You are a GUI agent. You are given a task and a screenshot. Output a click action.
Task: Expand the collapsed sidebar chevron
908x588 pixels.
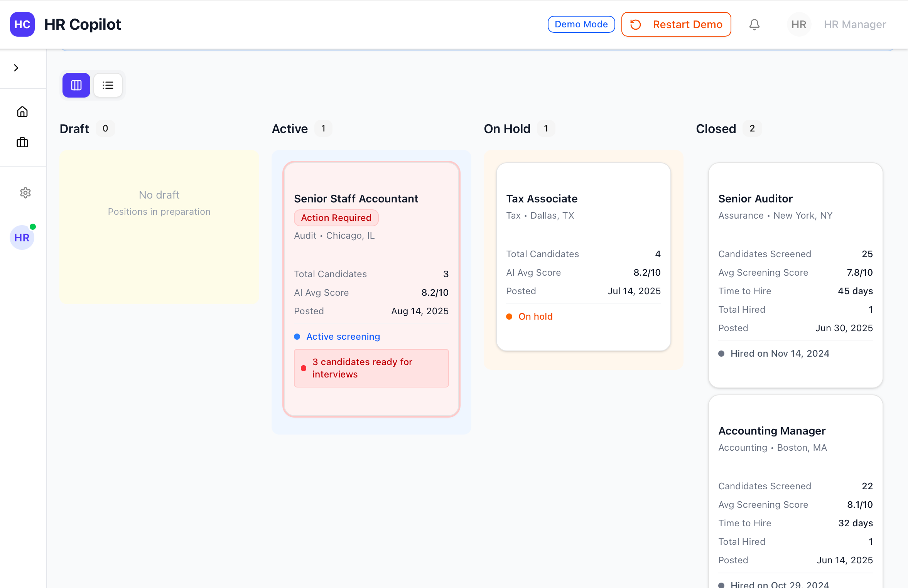[16, 68]
